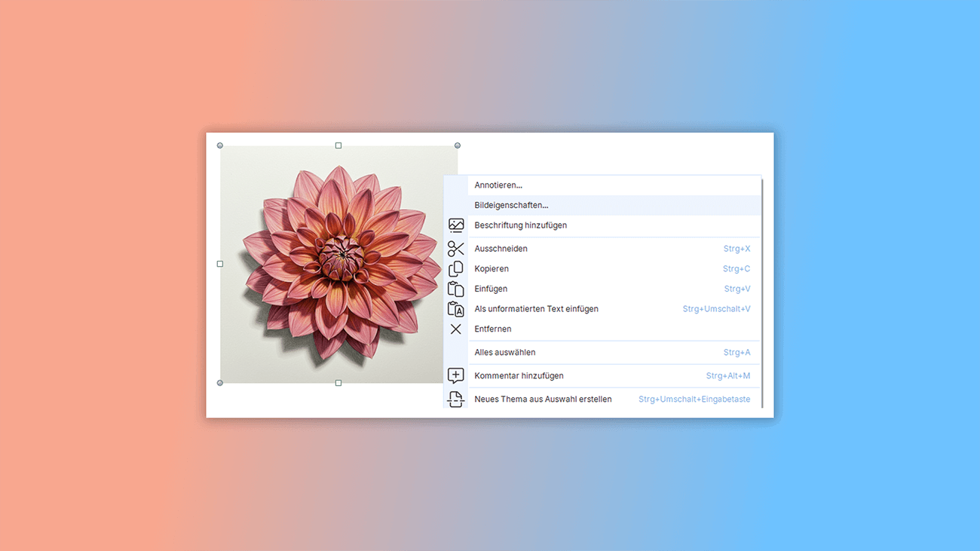Image resolution: width=980 pixels, height=551 pixels.
Task: Click the image's top-right corner handle
Action: 458,145
